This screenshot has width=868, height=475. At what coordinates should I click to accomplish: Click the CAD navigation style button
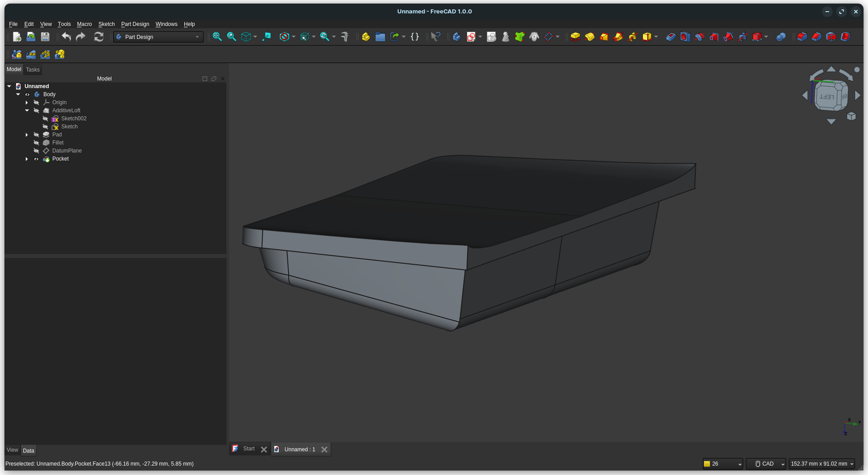coord(766,464)
